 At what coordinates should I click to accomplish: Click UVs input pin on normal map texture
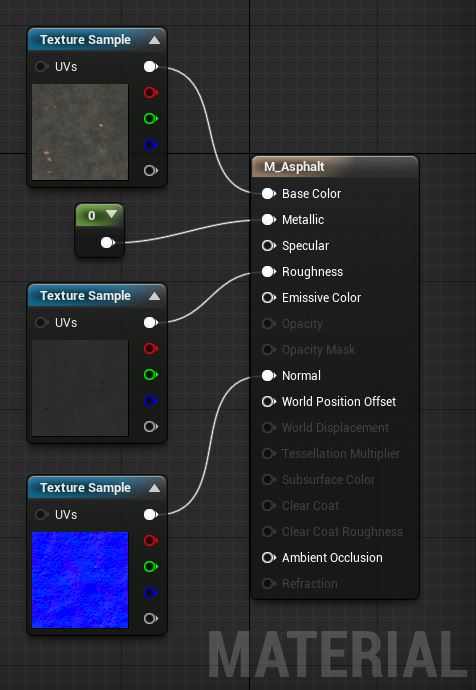pyautogui.click(x=41, y=514)
